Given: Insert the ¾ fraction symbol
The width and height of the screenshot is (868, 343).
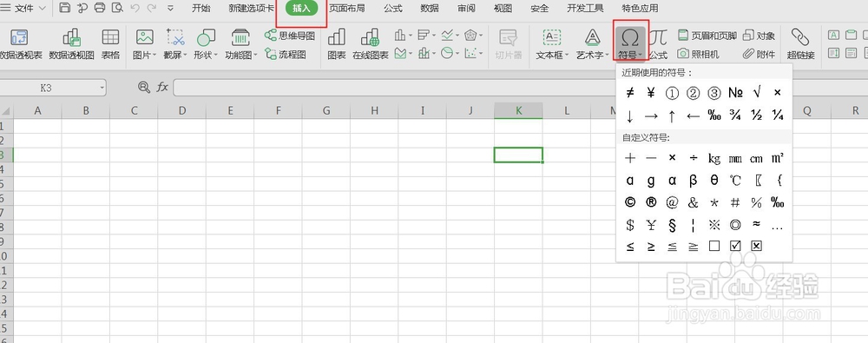Looking at the screenshot, I should [735, 115].
